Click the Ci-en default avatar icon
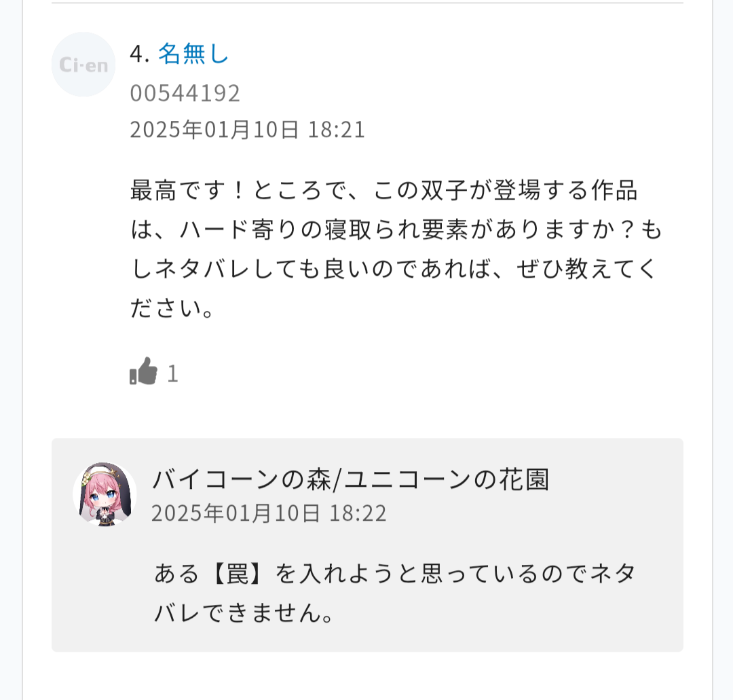 click(83, 65)
